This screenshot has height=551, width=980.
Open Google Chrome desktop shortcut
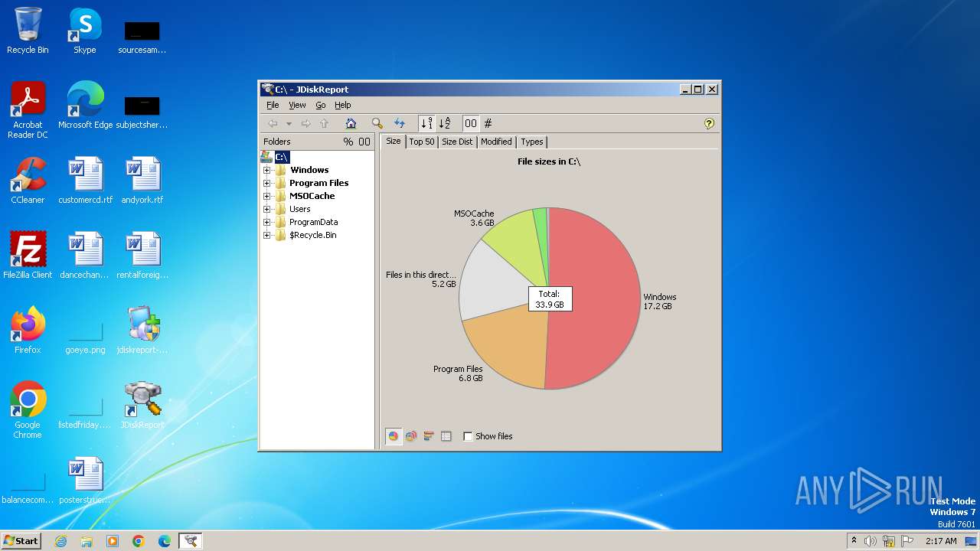pyautogui.click(x=28, y=409)
